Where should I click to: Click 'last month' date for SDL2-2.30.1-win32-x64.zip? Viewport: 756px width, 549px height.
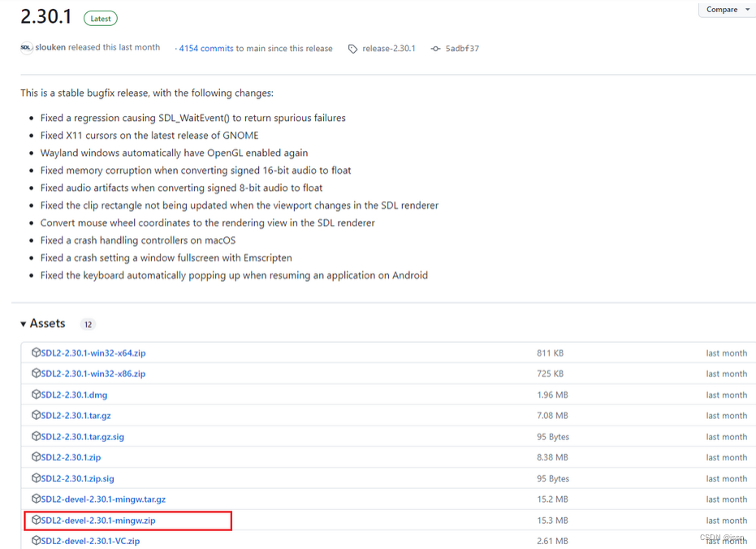tap(727, 352)
